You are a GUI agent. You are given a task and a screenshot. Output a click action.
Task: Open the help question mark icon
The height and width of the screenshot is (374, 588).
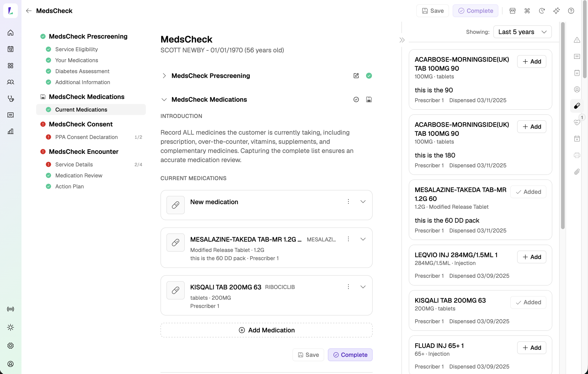(571, 11)
